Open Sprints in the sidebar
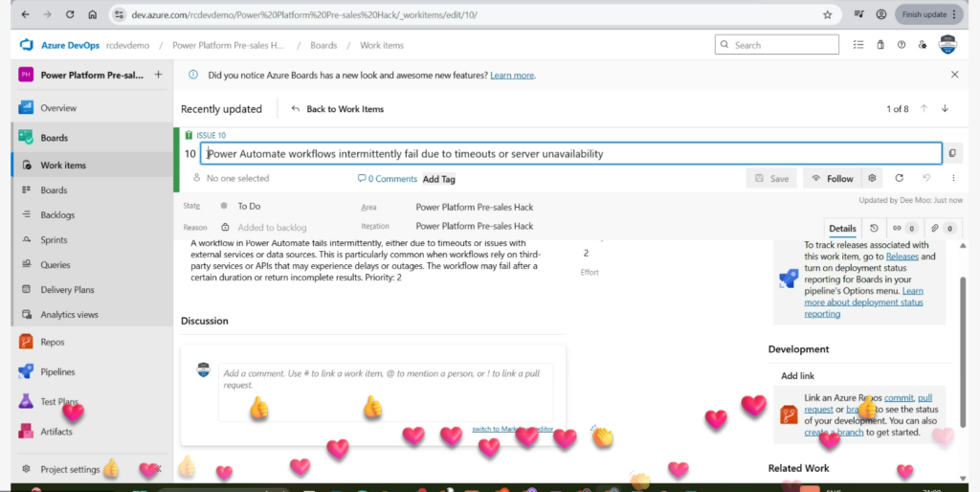 pos(54,240)
